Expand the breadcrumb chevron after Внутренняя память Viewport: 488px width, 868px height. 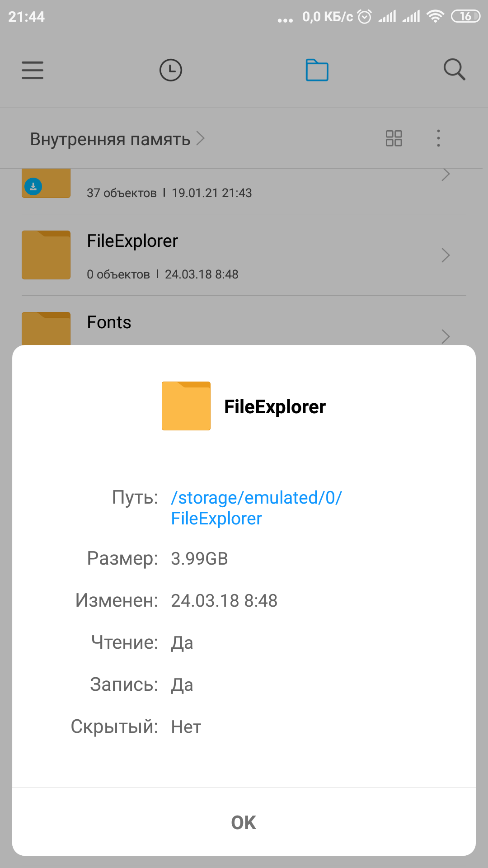pyautogui.click(x=201, y=138)
